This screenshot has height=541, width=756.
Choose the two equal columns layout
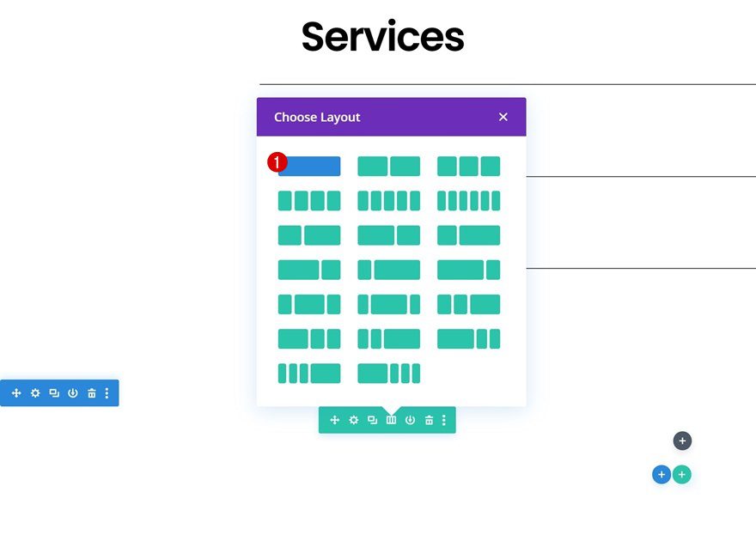[x=388, y=166]
